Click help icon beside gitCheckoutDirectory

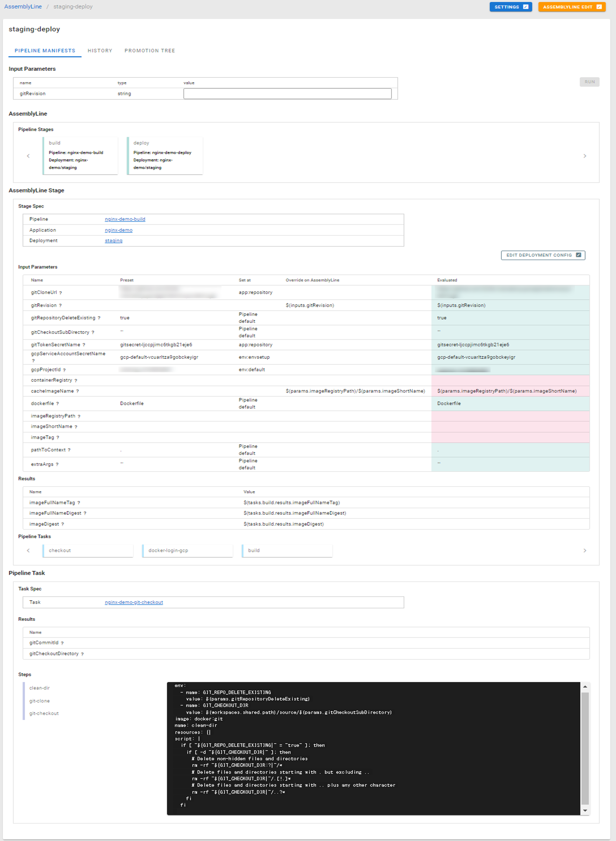(x=83, y=654)
